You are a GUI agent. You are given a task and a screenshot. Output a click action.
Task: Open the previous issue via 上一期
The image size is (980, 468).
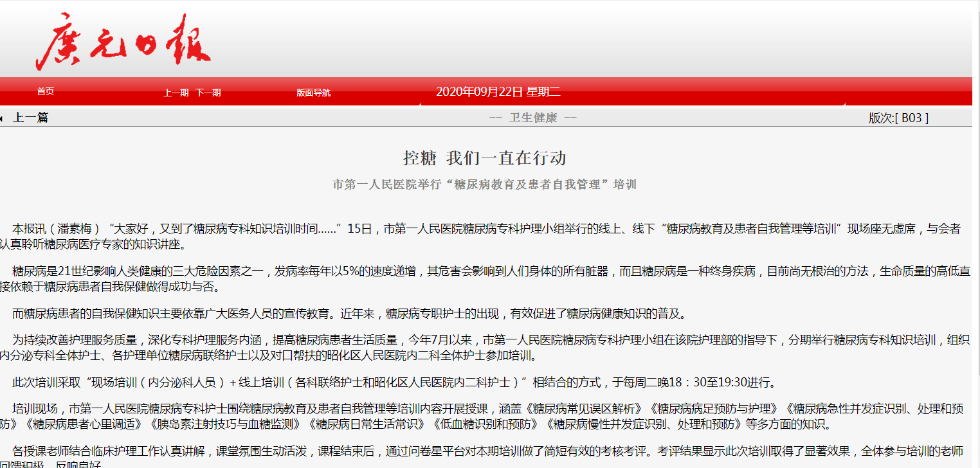point(176,93)
